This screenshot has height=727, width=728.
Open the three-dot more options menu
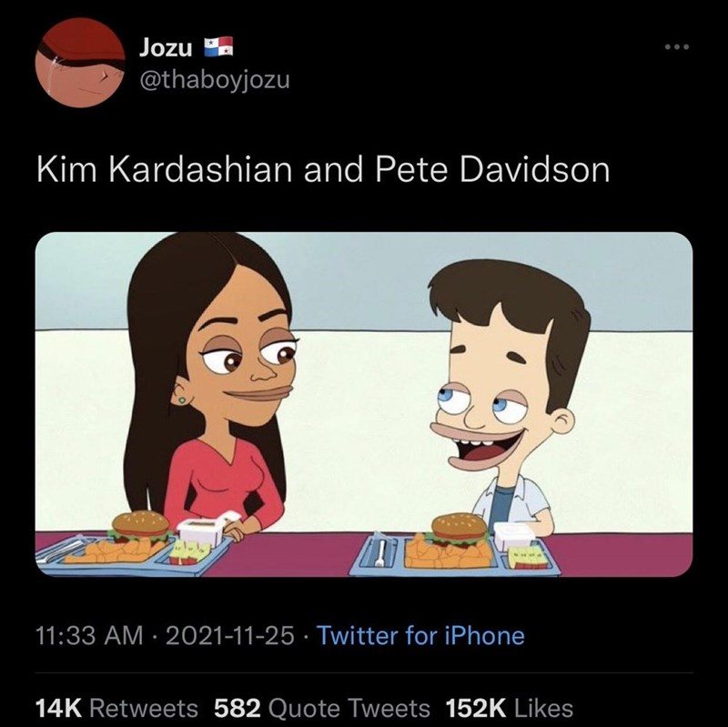pyautogui.click(x=677, y=47)
